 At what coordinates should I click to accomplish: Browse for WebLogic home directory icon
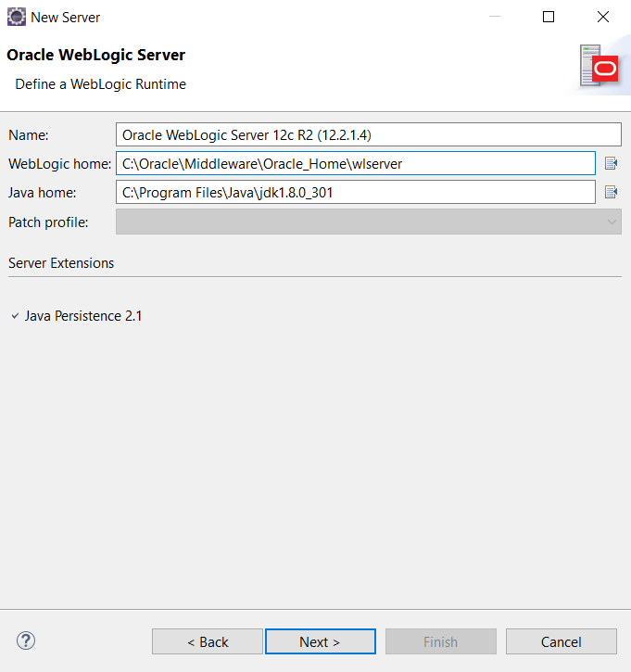pyautogui.click(x=611, y=163)
